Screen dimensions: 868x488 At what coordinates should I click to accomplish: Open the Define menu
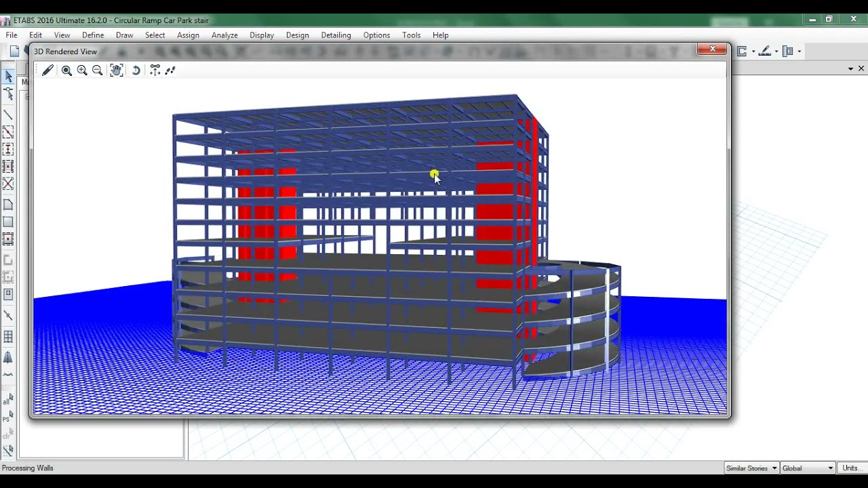tap(93, 35)
